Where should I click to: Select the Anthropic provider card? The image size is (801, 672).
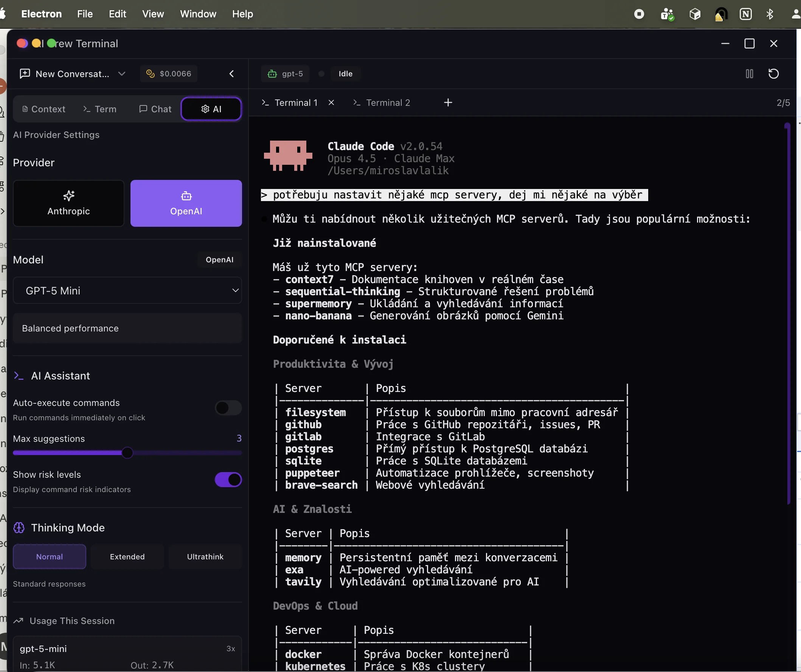(x=68, y=203)
